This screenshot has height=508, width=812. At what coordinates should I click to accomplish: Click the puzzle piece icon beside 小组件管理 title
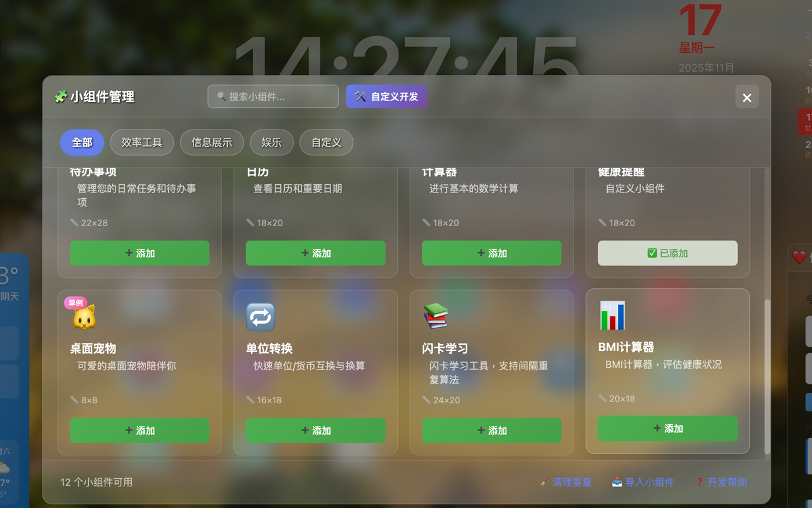point(60,97)
